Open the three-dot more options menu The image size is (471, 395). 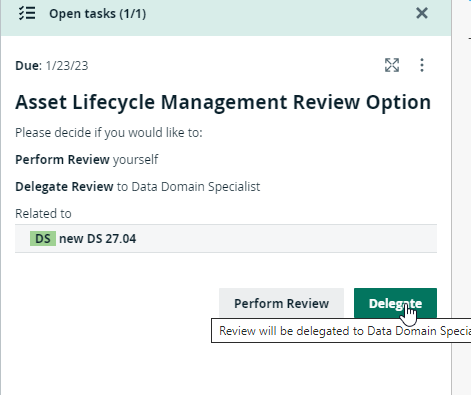point(422,65)
